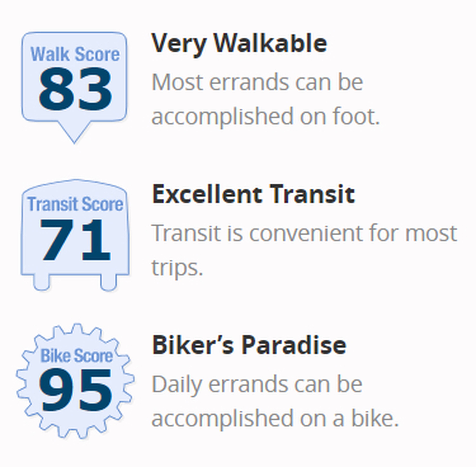
Task: Click the 'Walk Score' label inside the badge
Action: pyautogui.click(x=75, y=54)
